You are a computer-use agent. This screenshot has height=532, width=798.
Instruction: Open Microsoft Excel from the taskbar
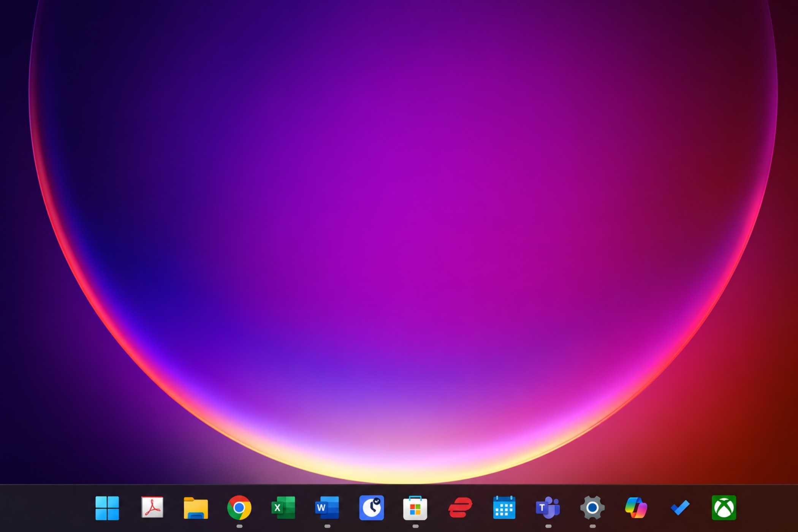pos(283,508)
